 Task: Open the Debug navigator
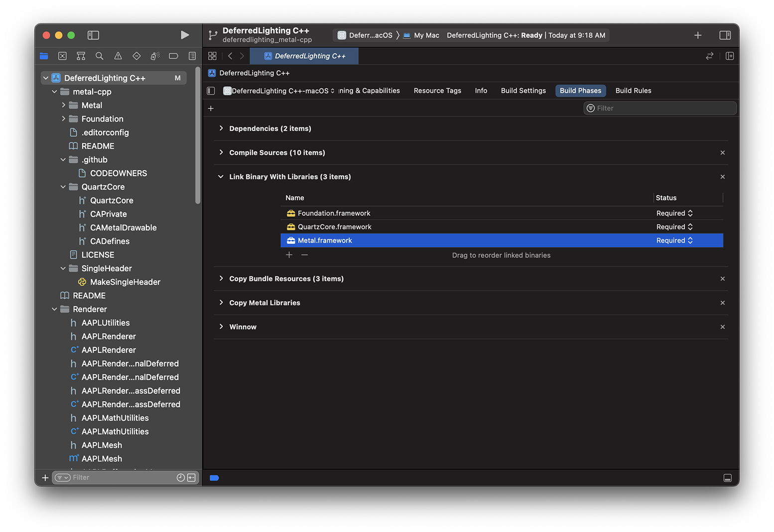pyautogui.click(x=155, y=56)
